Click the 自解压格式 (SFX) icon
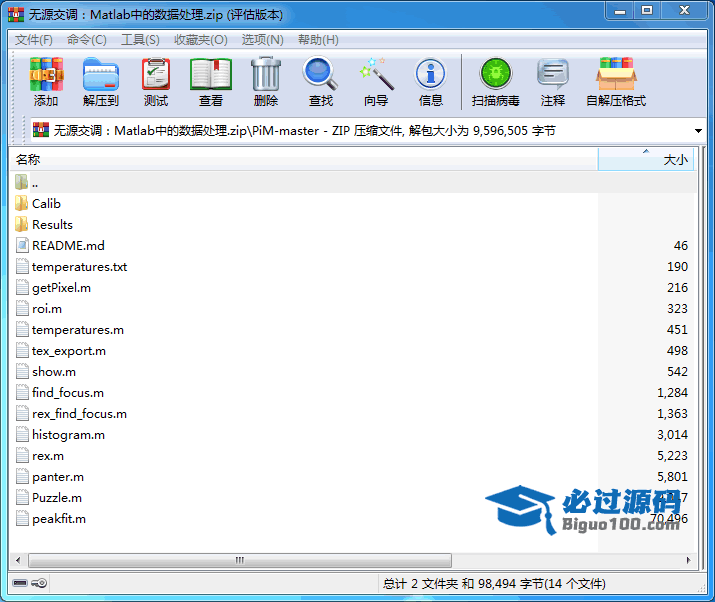715x602 pixels. click(x=616, y=74)
